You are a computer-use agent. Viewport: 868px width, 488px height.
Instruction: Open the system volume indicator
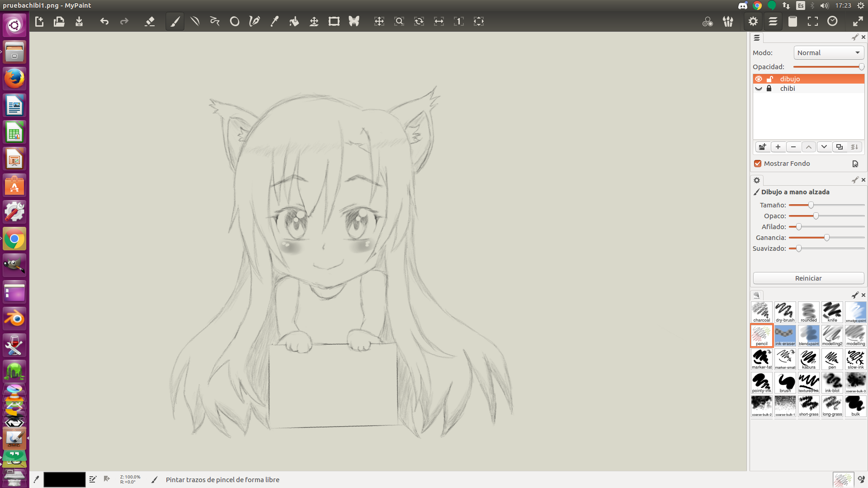[825, 5]
